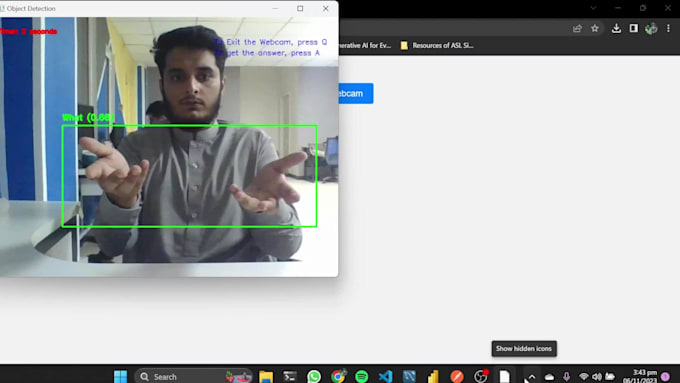Toggle the Chrome side panel
680x383 pixels.
click(x=634, y=28)
